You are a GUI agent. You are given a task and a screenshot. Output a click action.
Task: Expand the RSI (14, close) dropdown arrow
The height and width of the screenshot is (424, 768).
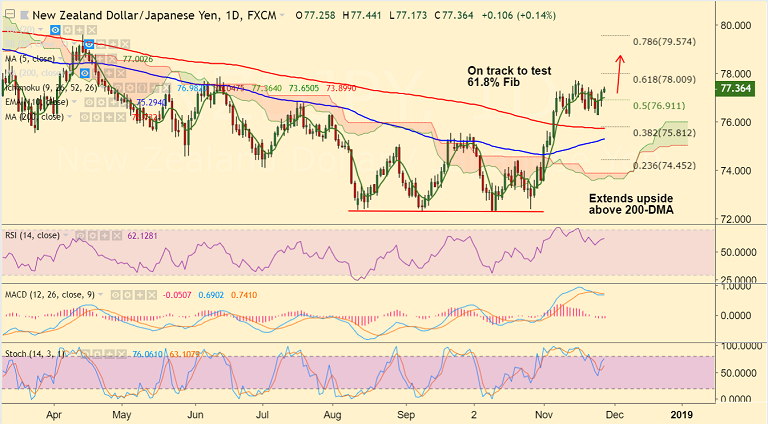tap(66, 235)
